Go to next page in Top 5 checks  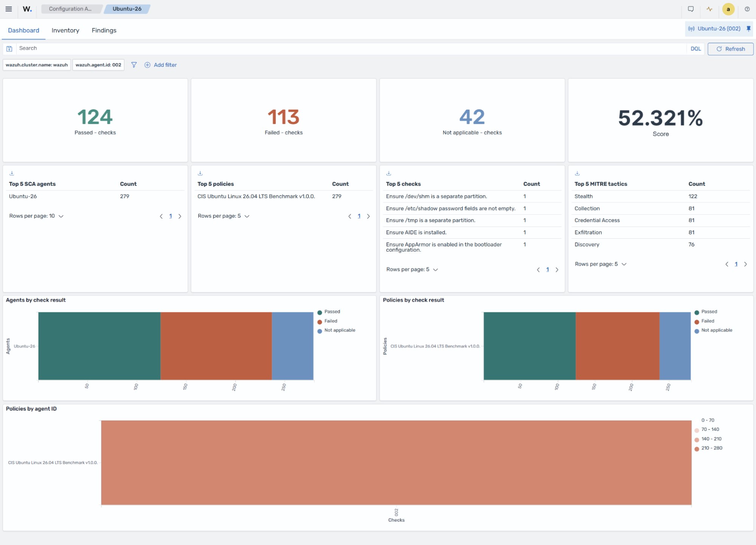pos(557,269)
